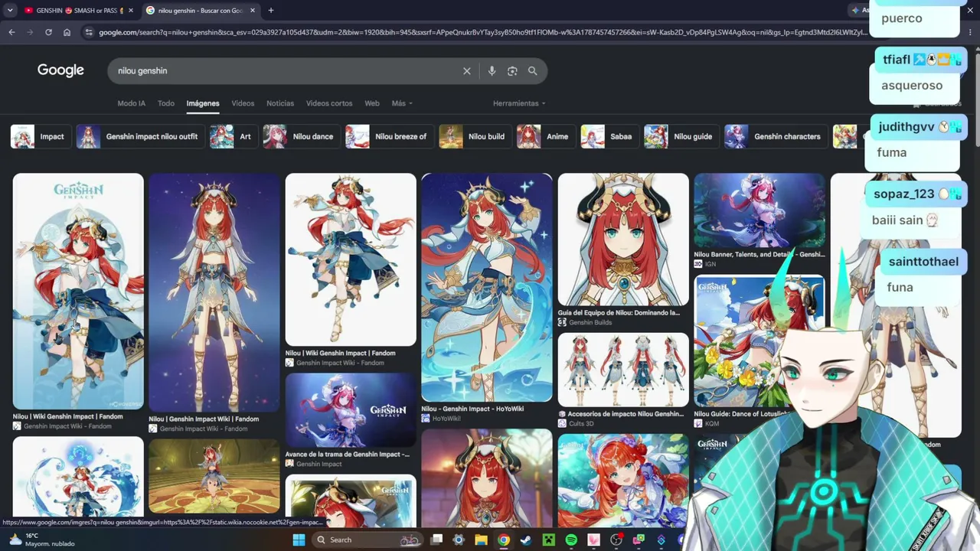Open Steam from the taskbar
This screenshot has height=551, width=980.
(526, 540)
